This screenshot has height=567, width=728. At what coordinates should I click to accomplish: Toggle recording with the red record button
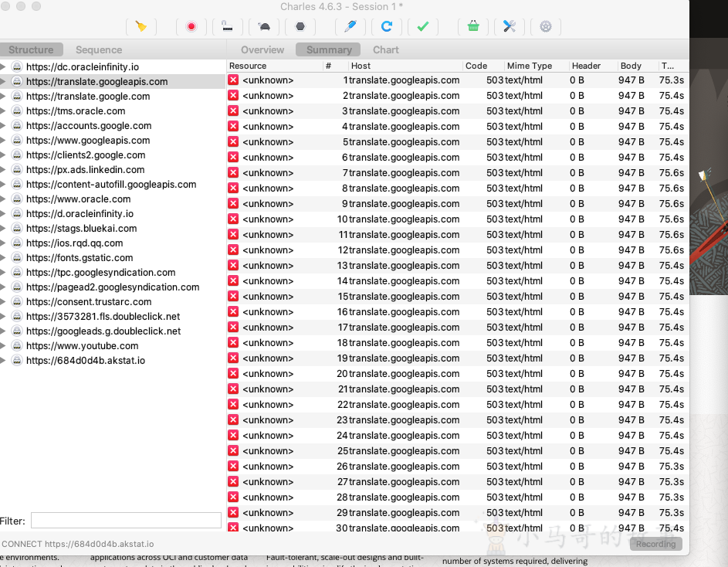pyautogui.click(x=191, y=26)
